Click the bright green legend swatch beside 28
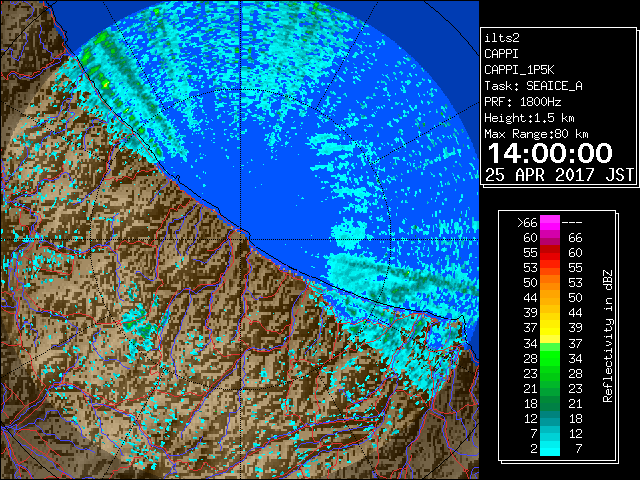The image size is (640, 480). click(550, 358)
